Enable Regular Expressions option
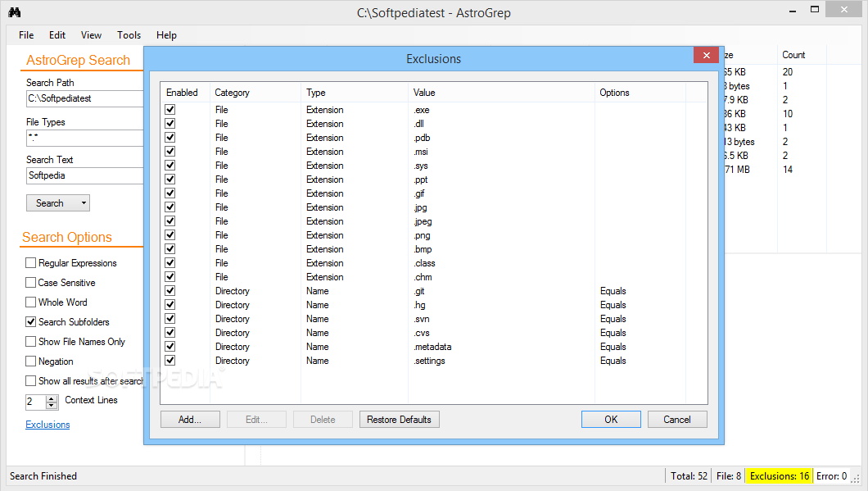Image resolution: width=868 pixels, height=491 pixels. [31, 262]
